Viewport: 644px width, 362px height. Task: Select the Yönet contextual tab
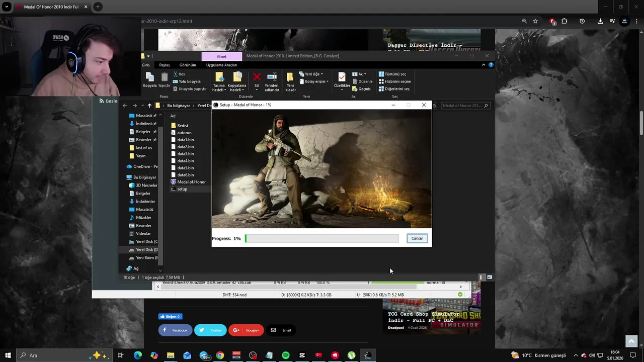tap(221, 56)
